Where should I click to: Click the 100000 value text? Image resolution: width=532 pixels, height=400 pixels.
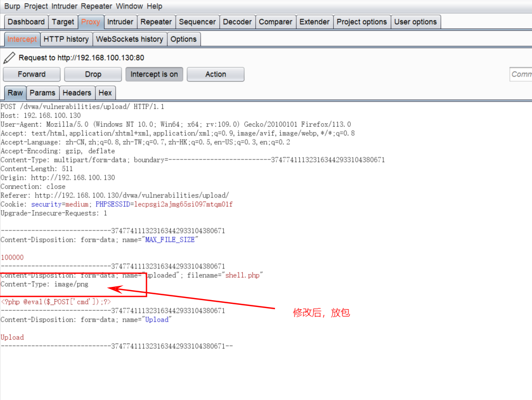pyautogui.click(x=12, y=258)
